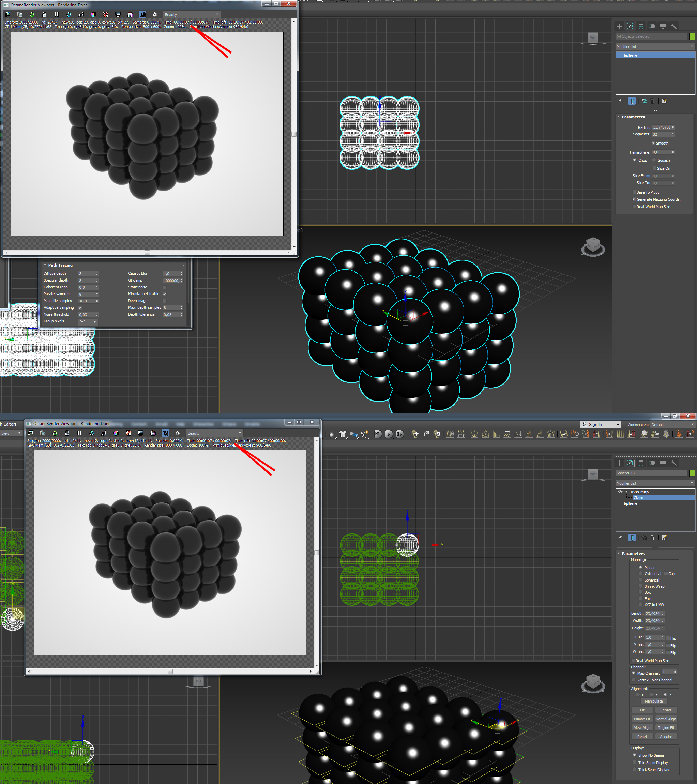This screenshot has width=697, height=784.
Task: Open the Workspaces Default dropdown
Action: [x=672, y=425]
